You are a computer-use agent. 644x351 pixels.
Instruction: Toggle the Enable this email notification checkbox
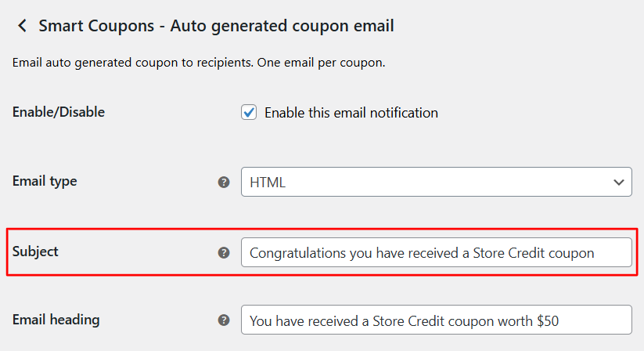click(249, 113)
